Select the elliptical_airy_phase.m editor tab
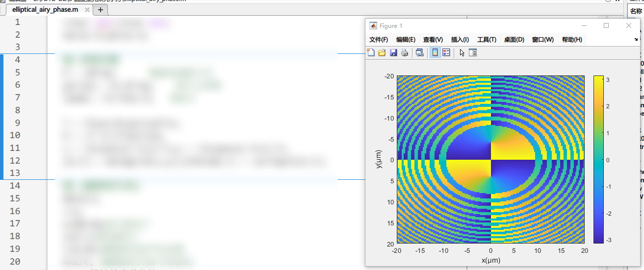This screenshot has height=270, width=644. [x=45, y=9]
